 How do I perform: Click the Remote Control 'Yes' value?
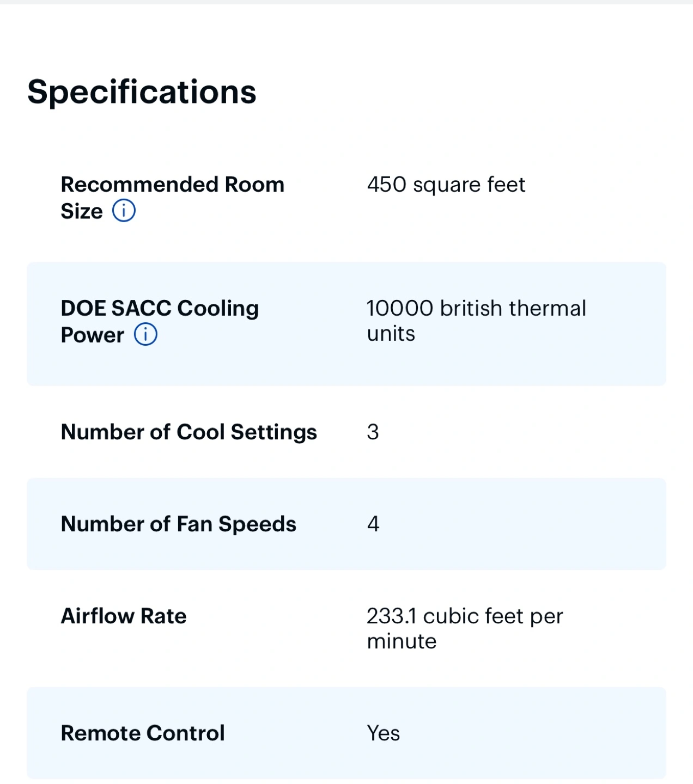(383, 733)
